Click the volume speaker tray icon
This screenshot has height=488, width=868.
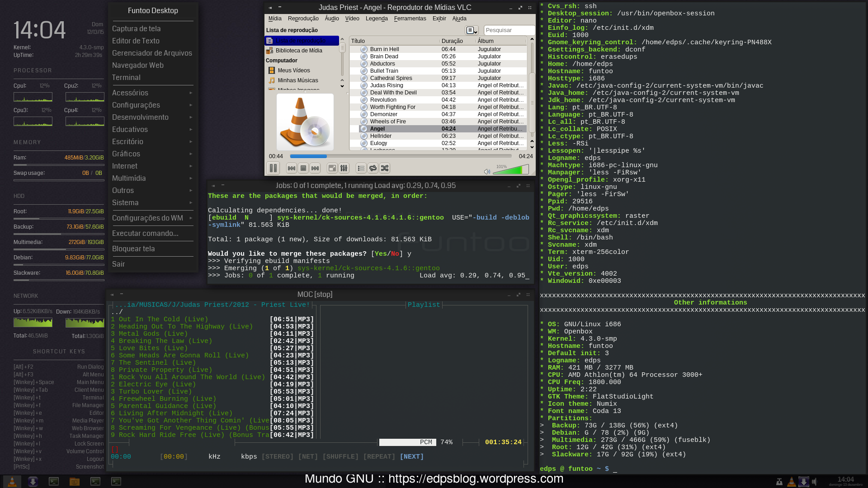point(814,482)
